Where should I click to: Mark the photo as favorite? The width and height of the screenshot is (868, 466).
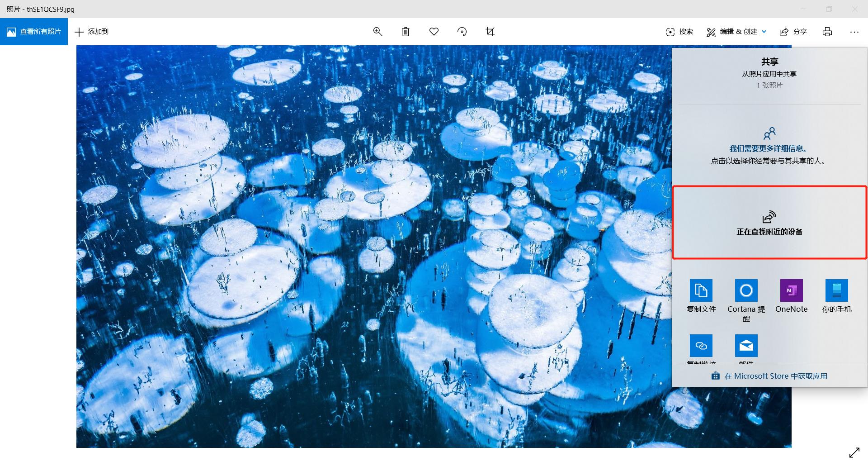tap(434, 32)
